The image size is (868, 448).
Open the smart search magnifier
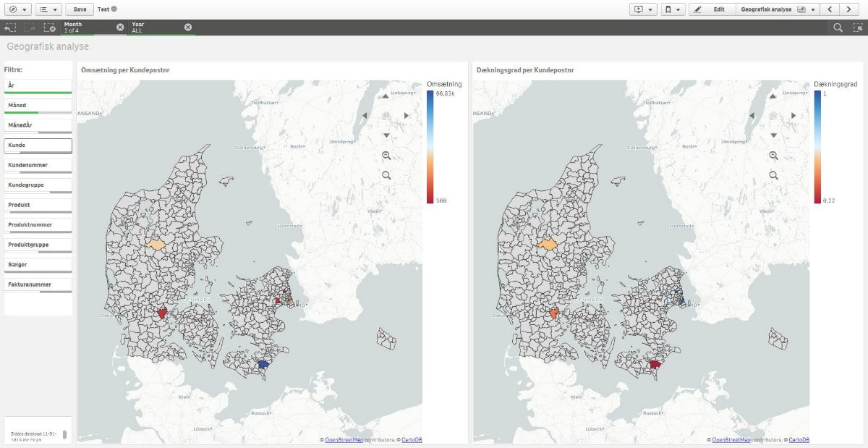838,28
